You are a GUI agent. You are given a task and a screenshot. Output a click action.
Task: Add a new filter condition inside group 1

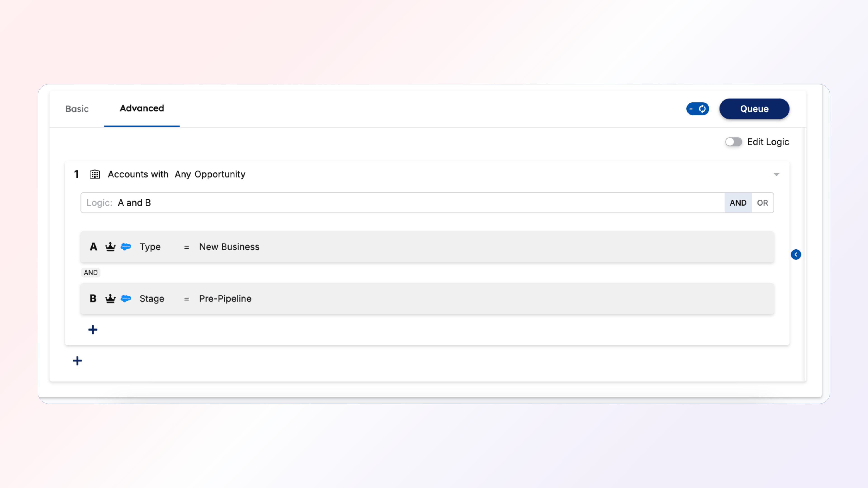pyautogui.click(x=93, y=329)
